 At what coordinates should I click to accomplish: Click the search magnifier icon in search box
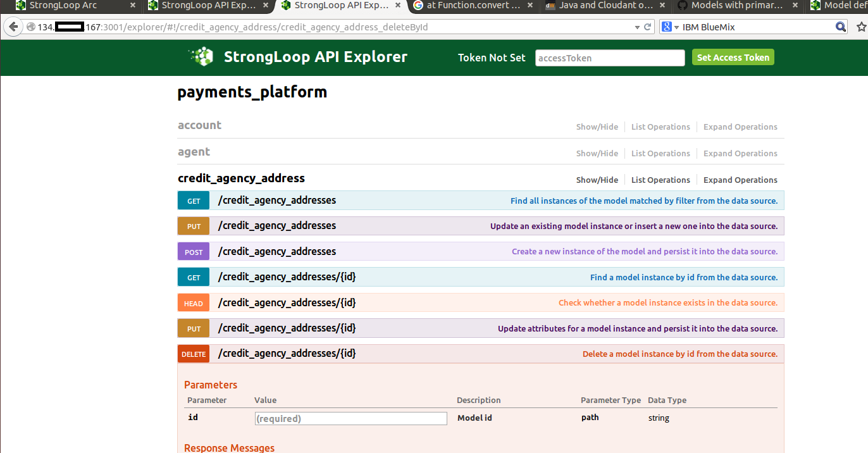coord(840,27)
